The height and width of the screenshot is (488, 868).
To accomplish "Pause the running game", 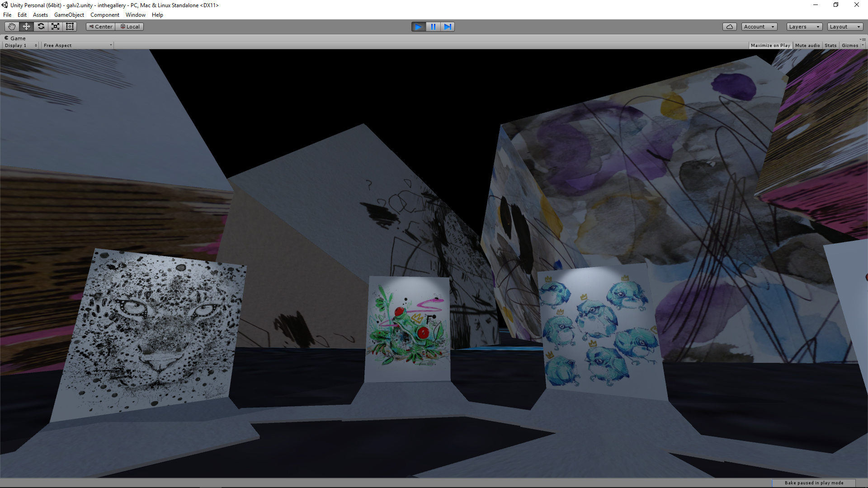I will point(433,27).
